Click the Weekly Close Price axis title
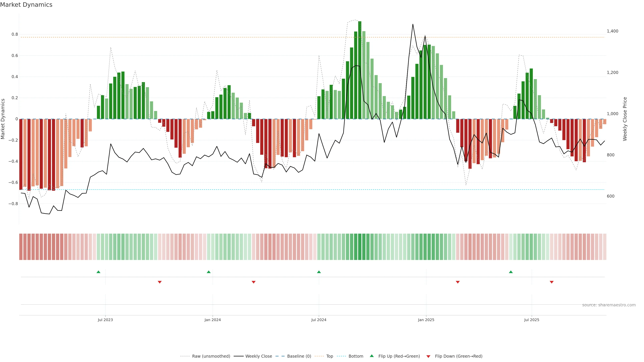The image size is (644, 362). pos(625,119)
